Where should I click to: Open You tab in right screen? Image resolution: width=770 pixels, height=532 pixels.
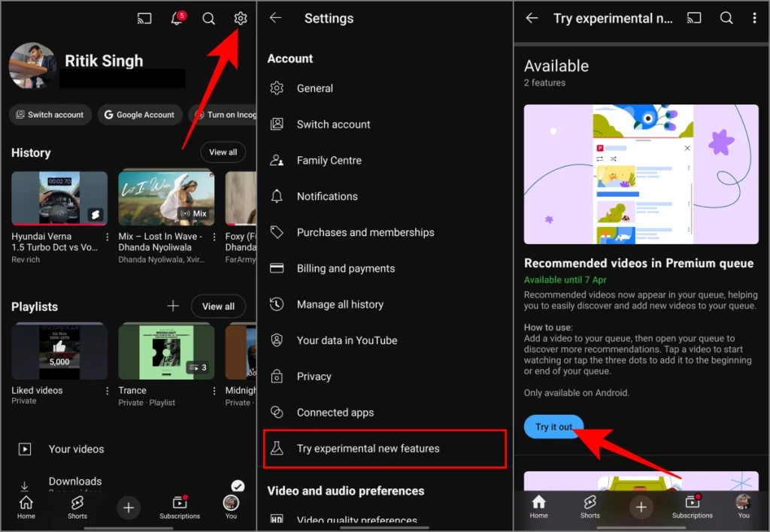(744, 507)
